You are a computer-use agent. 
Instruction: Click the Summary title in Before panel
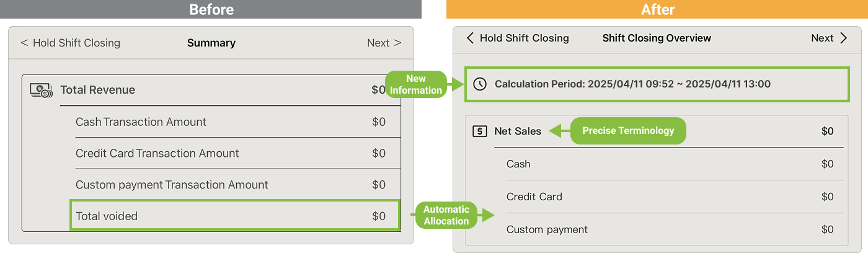[x=211, y=43]
